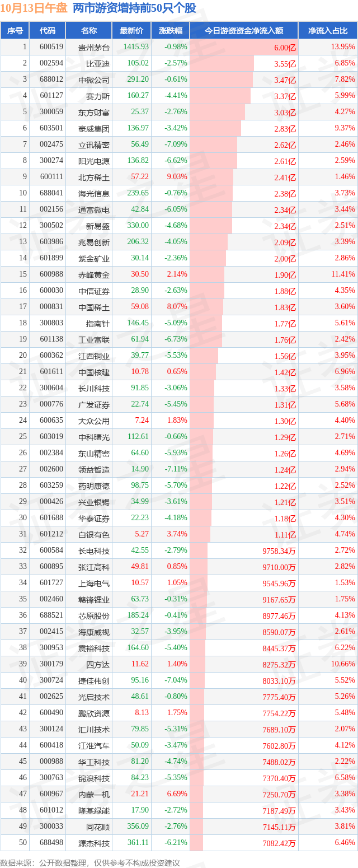This screenshot has height=868, width=358.
Task: Click the 涨跌幅 column header
Action: click(x=171, y=31)
